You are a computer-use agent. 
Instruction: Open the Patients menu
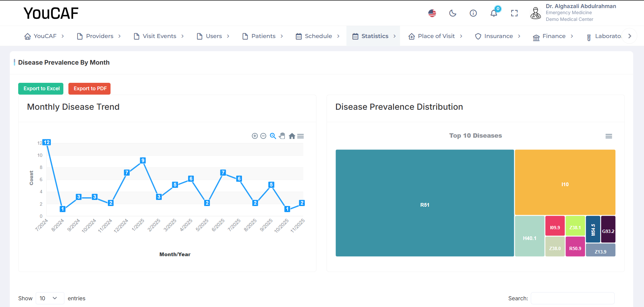pyautogui.click(x=263, y=36)
